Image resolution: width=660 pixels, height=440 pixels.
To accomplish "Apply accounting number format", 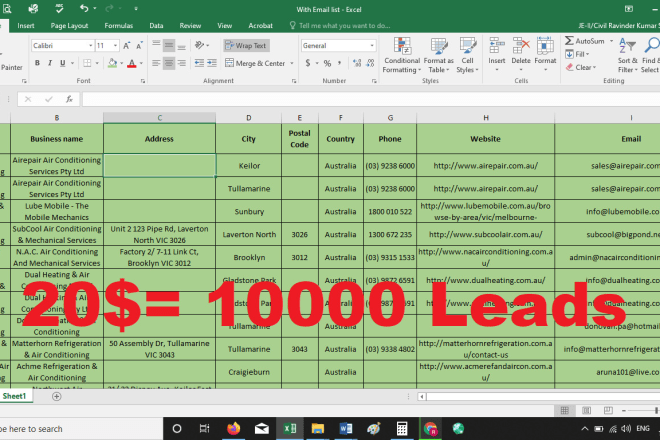I will tap(308, 63).
